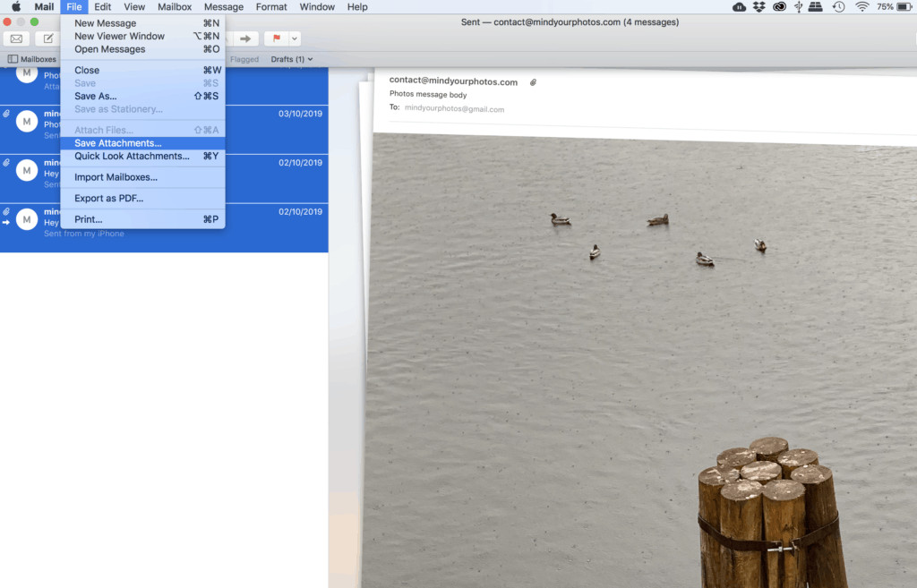Open the Edit menu

102,7
